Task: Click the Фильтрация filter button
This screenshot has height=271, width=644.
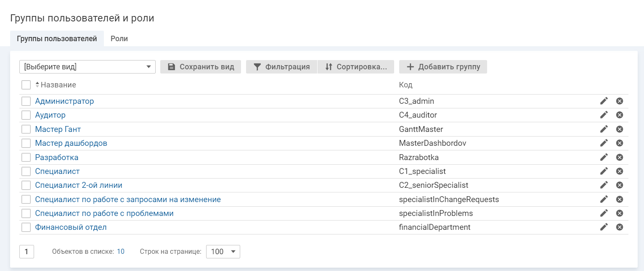Action: coord(281,67)
